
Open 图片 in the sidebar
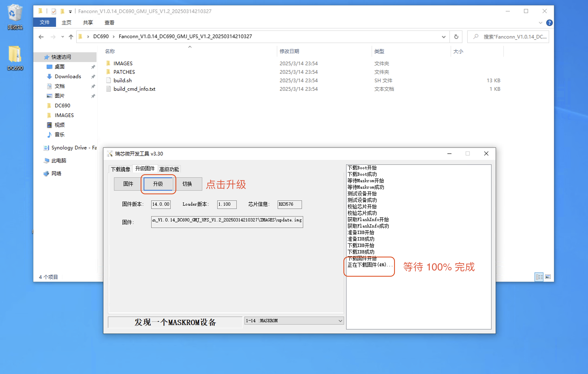[59, 96]
